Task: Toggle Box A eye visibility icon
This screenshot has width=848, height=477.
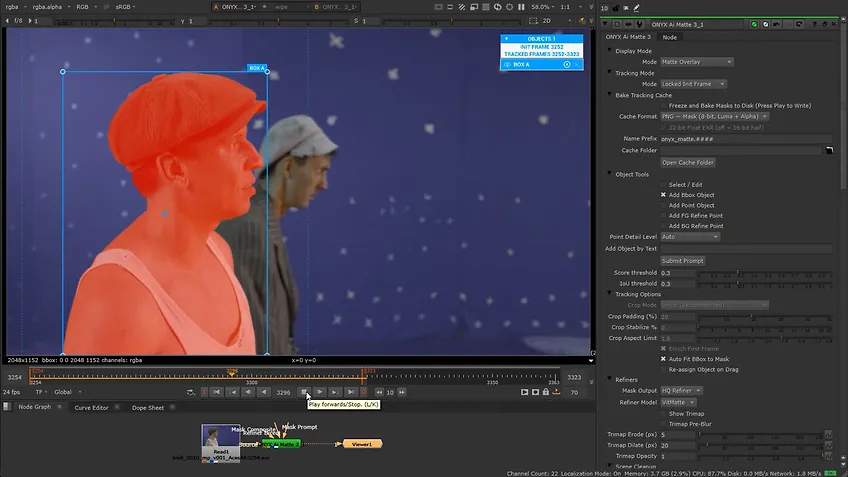Action: pos(507,64)
